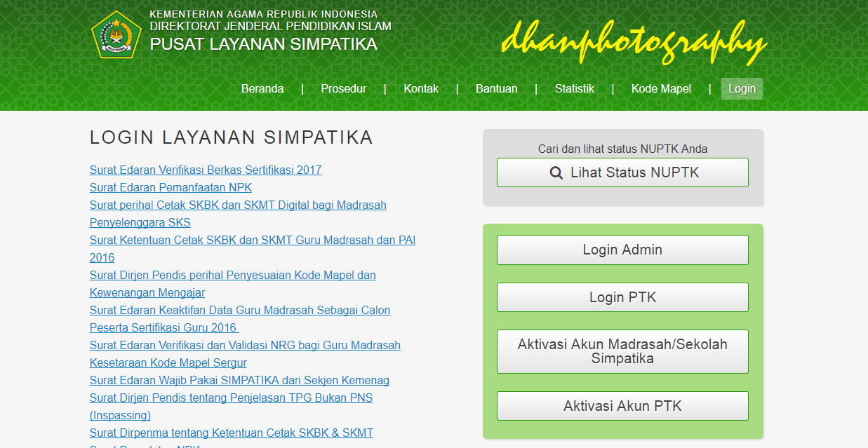The width and height of the screenshot is (868, 448).
Task: Click the magnifier icon on Lihat Status NUPTK
Action: (x=556, y=172)
